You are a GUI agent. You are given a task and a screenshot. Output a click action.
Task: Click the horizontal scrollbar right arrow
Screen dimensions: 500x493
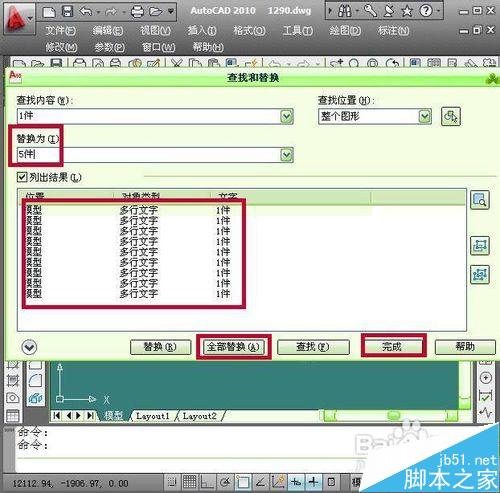click(451, 415)
